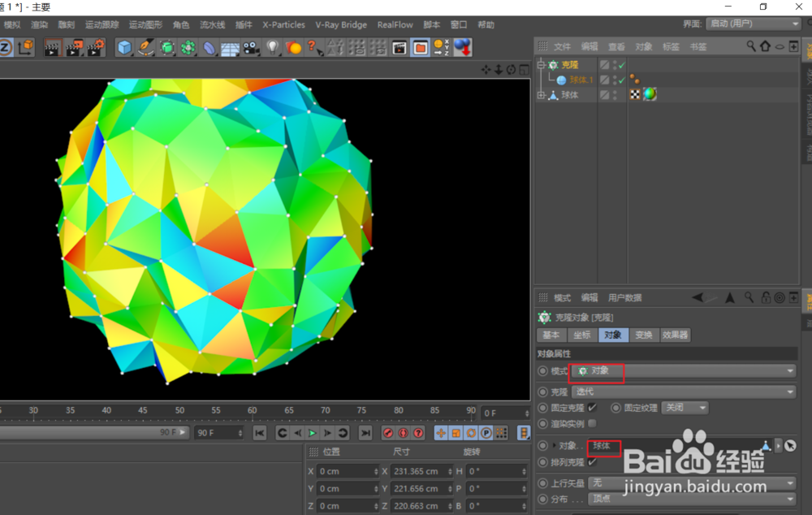The width and height of the screenshot is (812, 515).
Task: Go to the start of the animation
Action: click(260, 433)
